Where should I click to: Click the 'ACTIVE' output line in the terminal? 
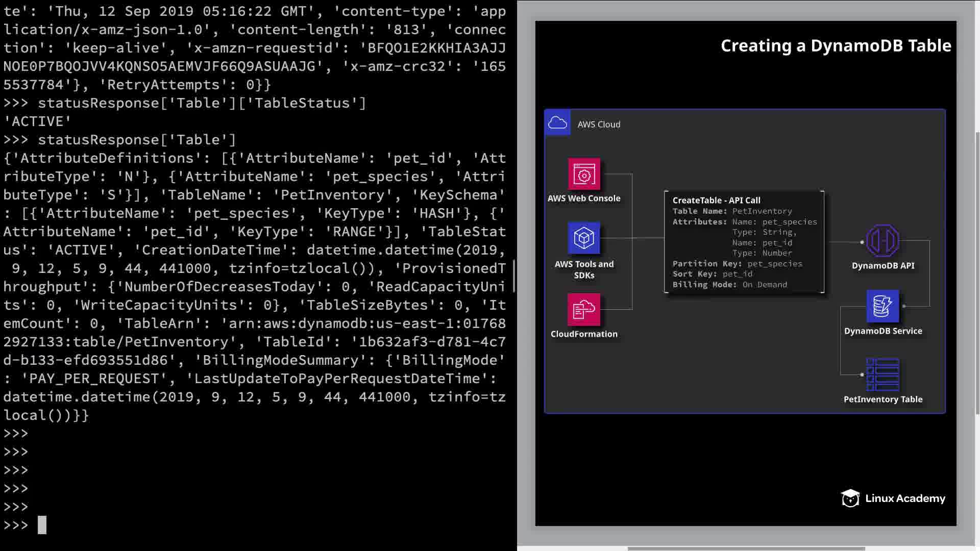pos(37,121)
